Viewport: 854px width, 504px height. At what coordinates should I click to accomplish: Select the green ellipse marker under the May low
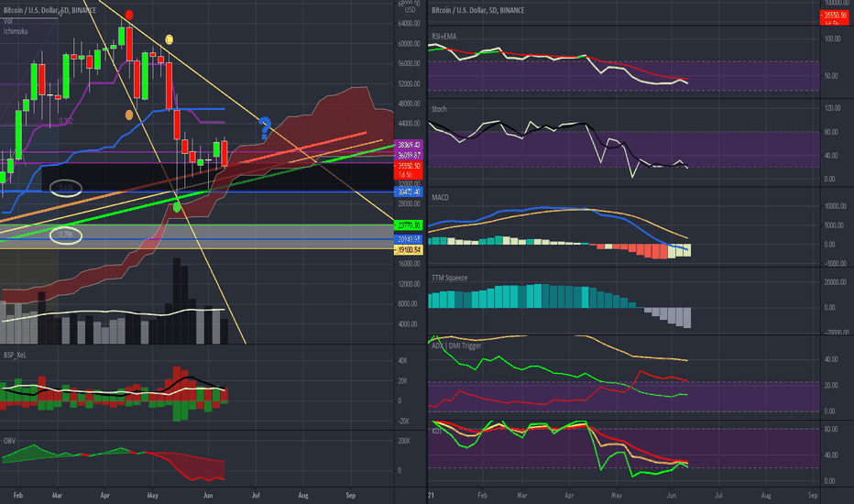click(177, 206)
